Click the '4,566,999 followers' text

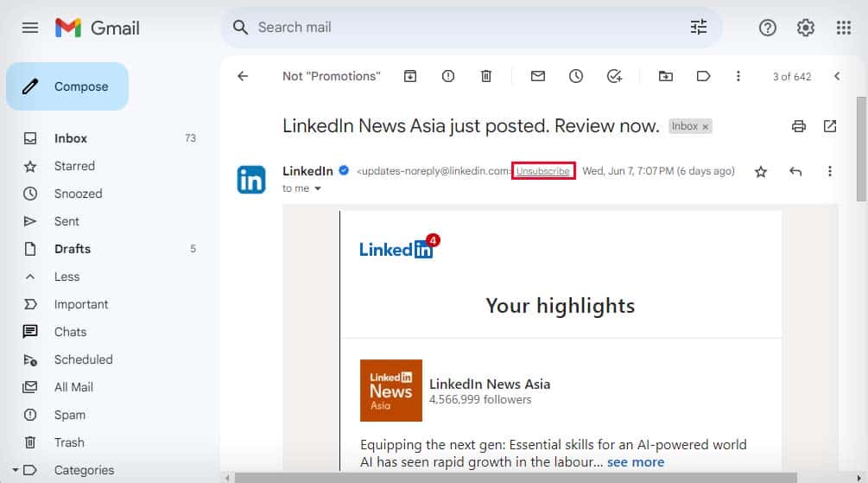tap(480, 399)
